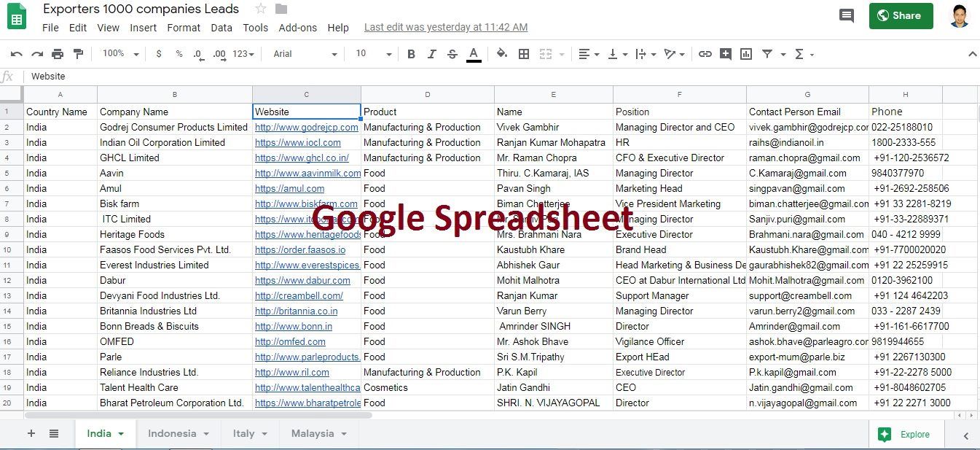980x450 pixels.
Task: Toggle bold formatting
Action: (x=411, y=54)
